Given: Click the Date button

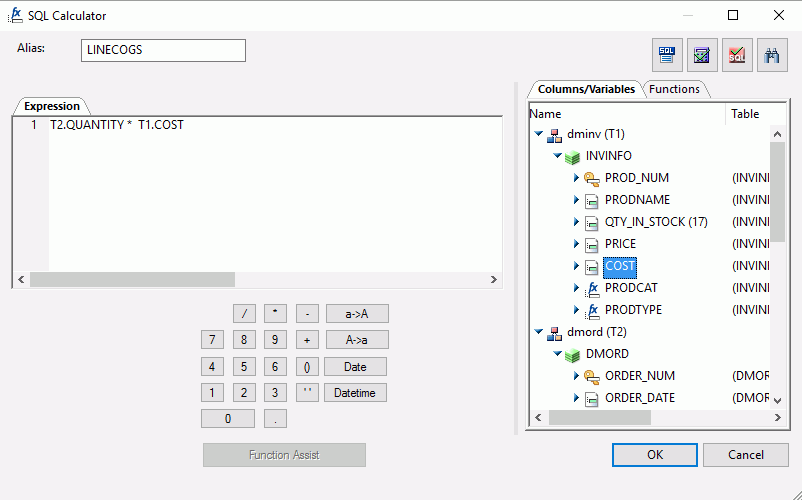Looking at the screenshot, I should (355, 367).
